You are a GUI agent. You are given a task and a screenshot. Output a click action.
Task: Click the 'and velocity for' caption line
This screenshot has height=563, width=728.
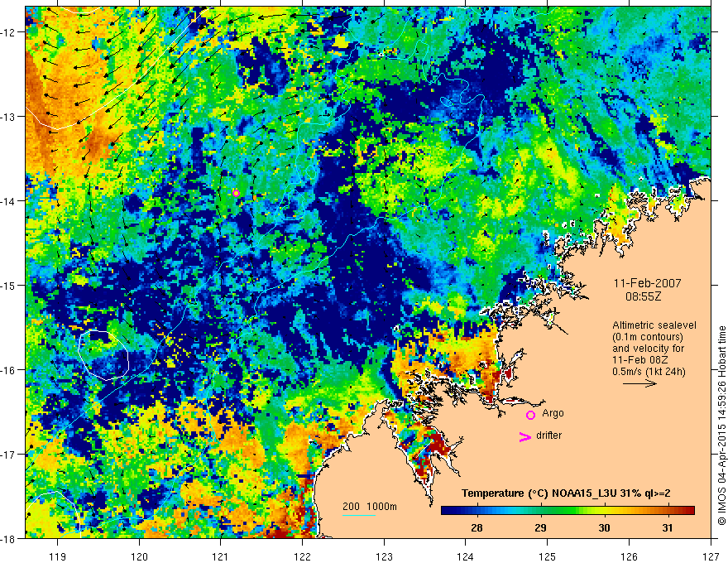pos(648,349)
